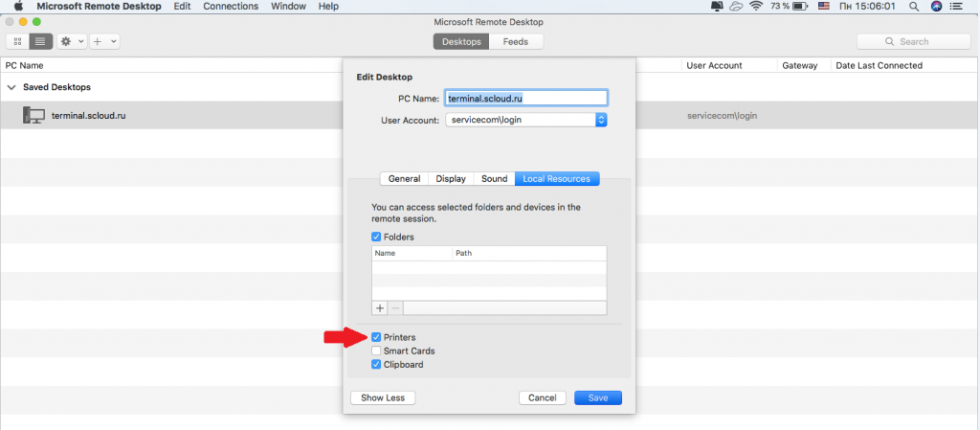
Task: Click the Siri icon in menu bar
Action: coord(936,7)
